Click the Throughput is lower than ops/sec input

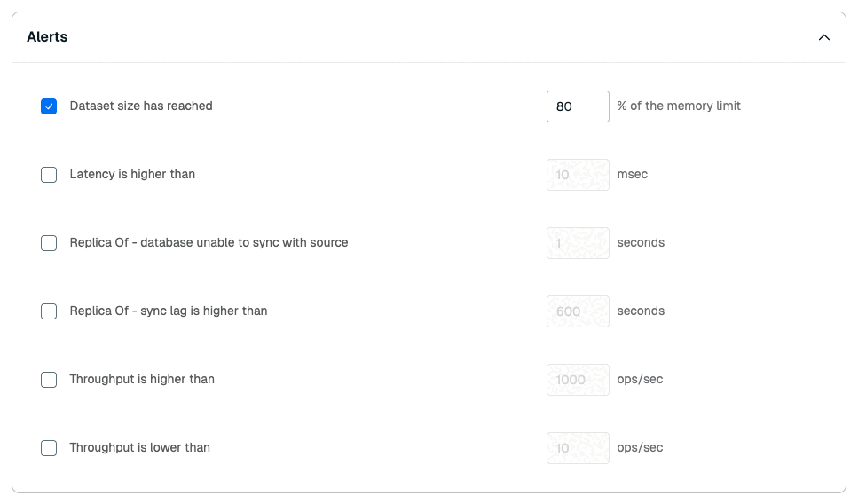click(x=578, y=448)
